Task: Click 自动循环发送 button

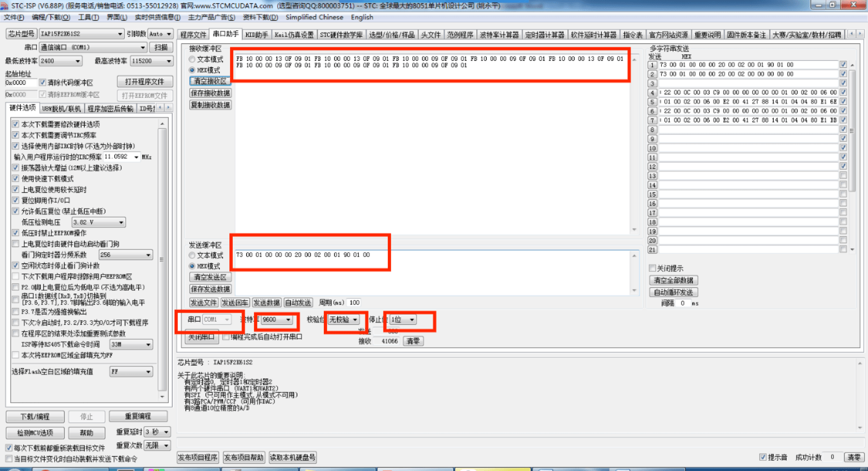Action: coord(673,292)
